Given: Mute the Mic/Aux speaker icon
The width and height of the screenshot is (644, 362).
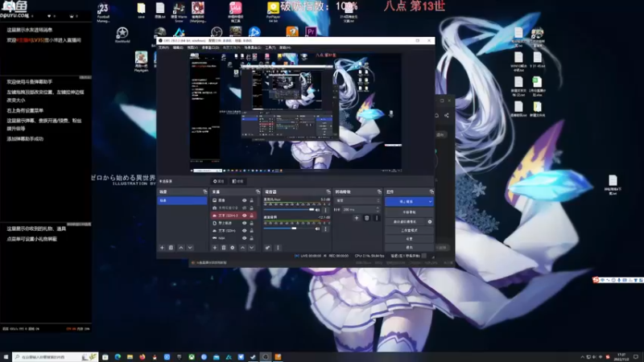Looking at the screenshot, I should 317,210.
